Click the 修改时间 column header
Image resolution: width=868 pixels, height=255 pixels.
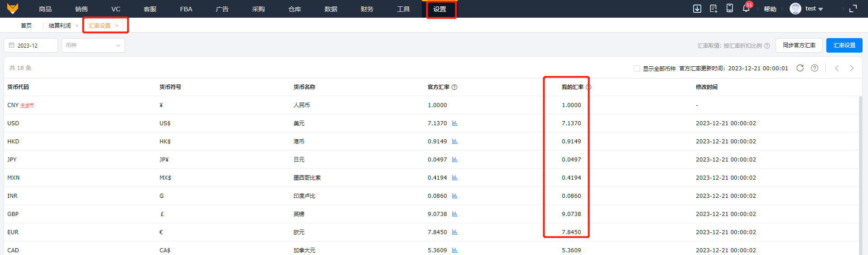pos(707,87)
